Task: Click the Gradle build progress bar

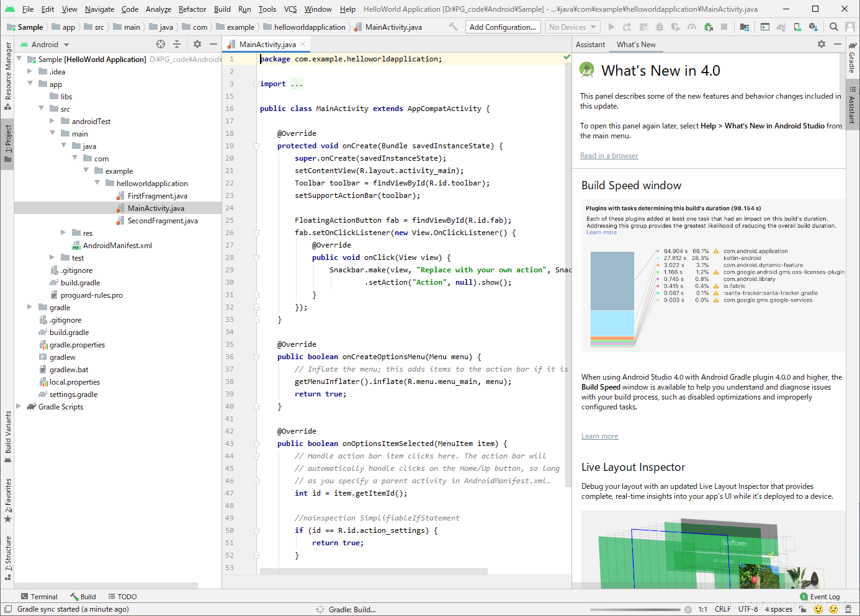Action: click(x=634, y=610)
